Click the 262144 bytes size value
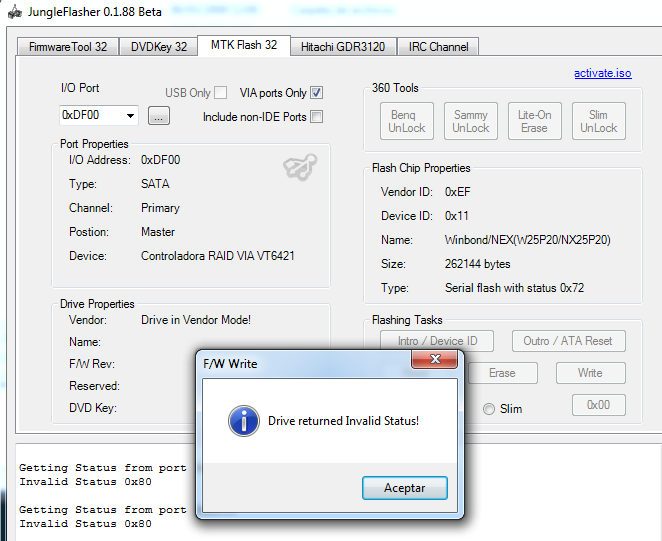This screenshot has width=662, height=541. [x=477, y=264]
